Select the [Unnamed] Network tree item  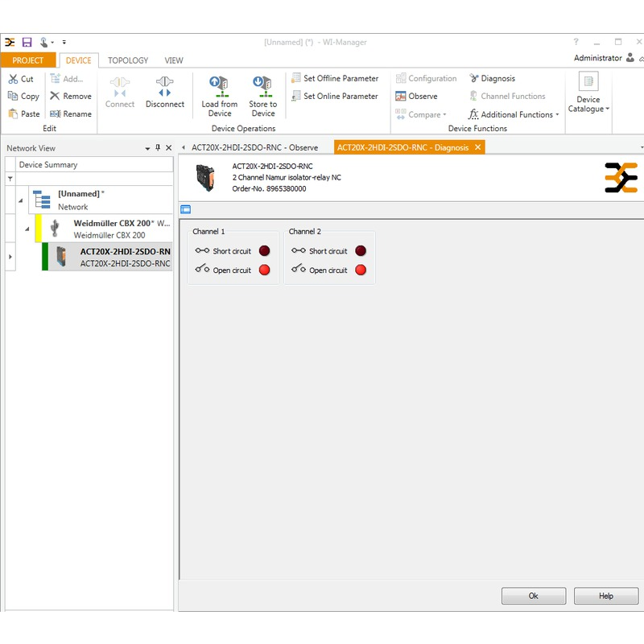[100, 200]
